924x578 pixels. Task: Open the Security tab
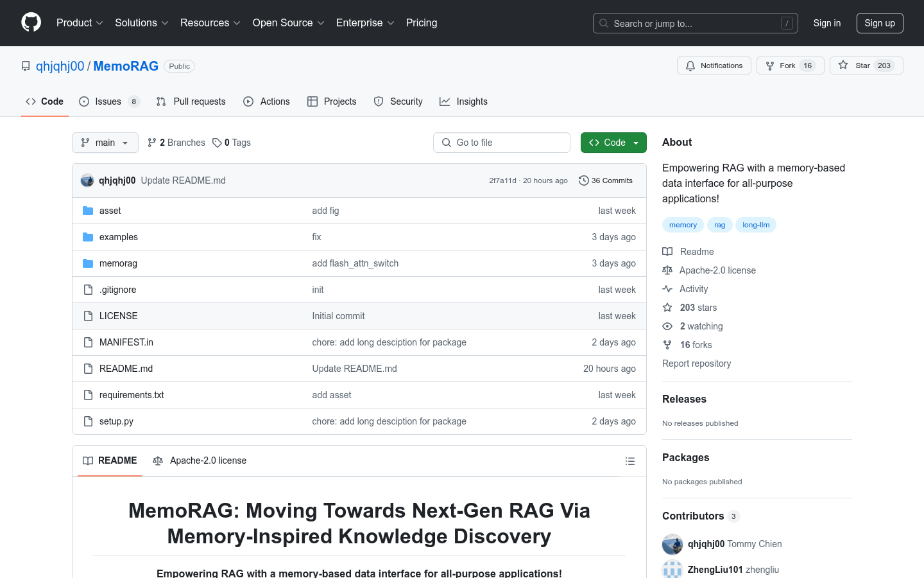coord(398,101)
